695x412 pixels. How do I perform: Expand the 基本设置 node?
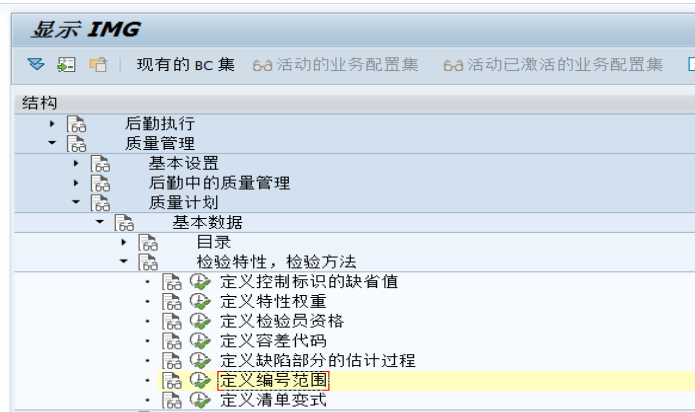coord(76,163)
